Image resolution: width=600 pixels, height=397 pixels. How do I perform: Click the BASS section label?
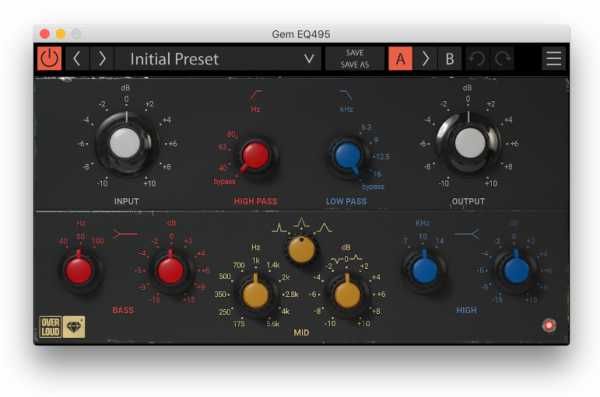click(x=123, y=310)
